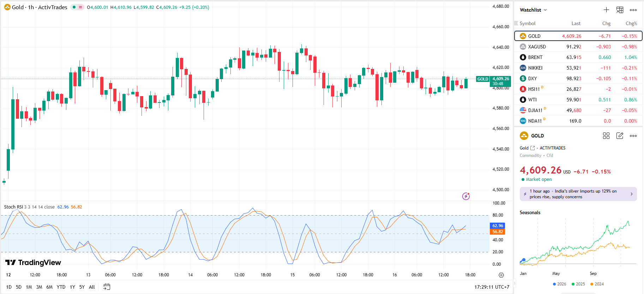Click the add symbol plus icon in Watchlist
The height and width of the screenshot is (294, 644).
(x=606, y=10)
